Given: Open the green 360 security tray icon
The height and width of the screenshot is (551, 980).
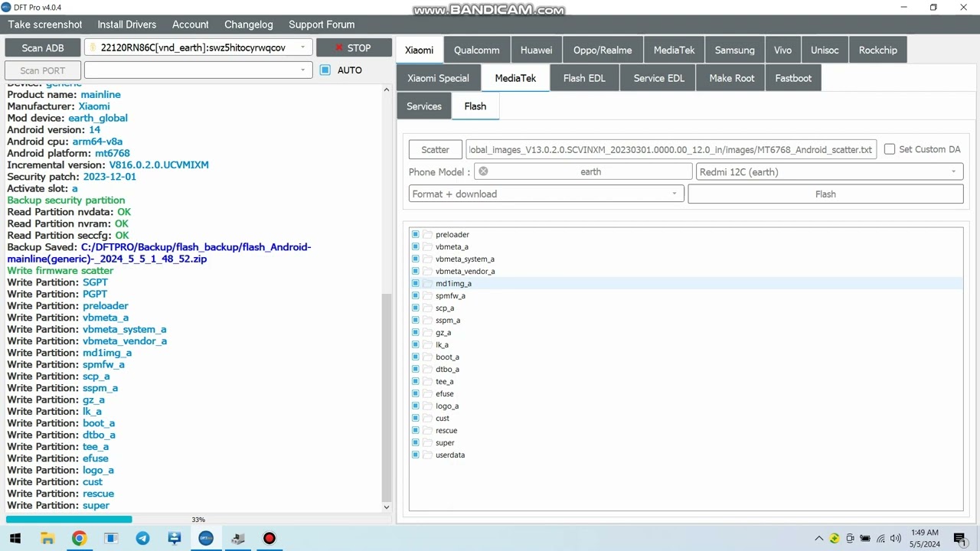Looking at the screenshot, I should click(835, 538).
